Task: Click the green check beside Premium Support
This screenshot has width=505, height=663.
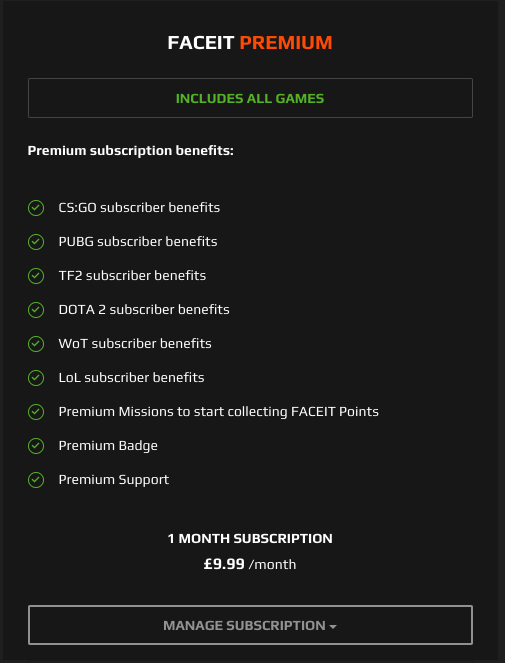Action: [36, 480]
